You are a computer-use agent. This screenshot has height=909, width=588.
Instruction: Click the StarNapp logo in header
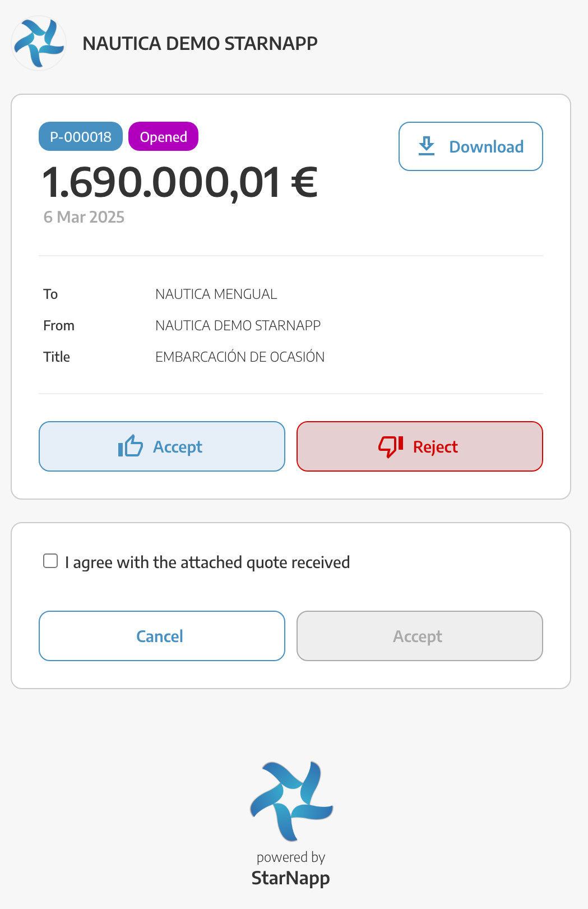coord(39,43)
